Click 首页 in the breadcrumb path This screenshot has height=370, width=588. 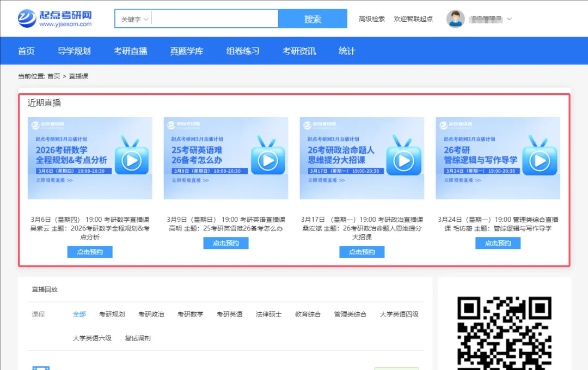(x=54, y=76)
